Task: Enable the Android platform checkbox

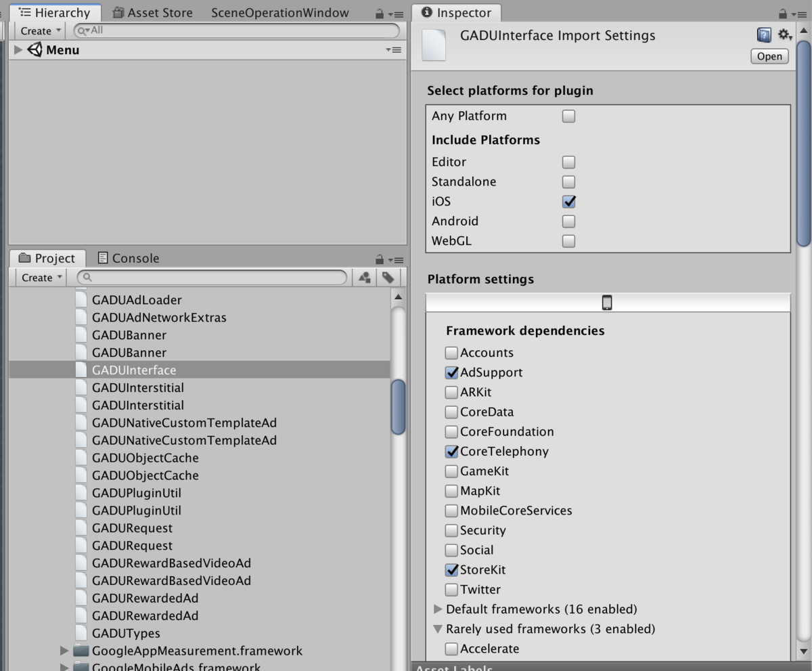Action: (x=568, y=221)
